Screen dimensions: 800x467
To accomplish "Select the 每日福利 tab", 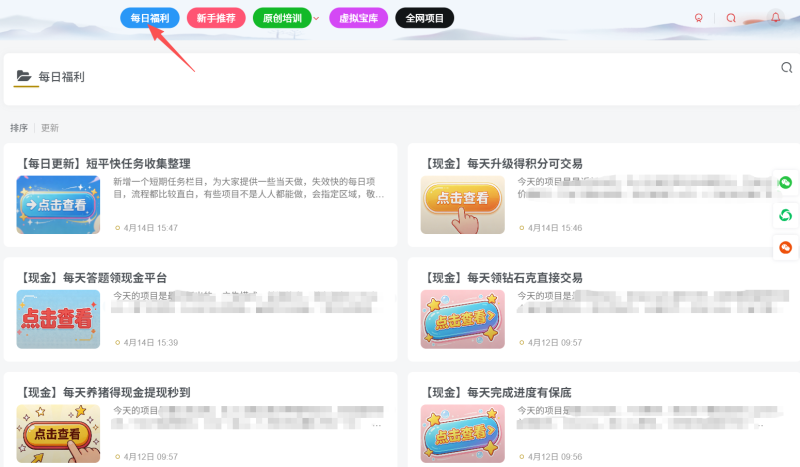I will coord(152,18).
